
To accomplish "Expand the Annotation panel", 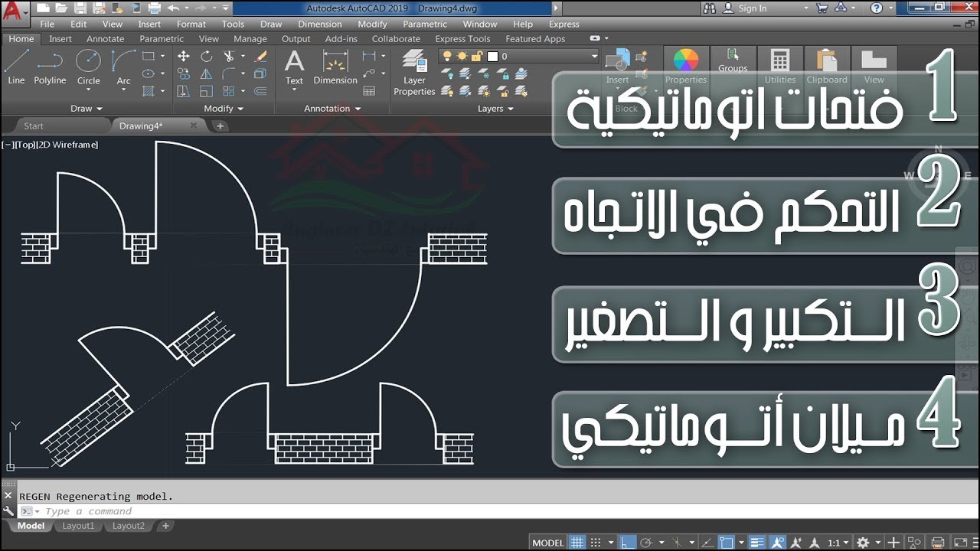I will coord(332,109).
